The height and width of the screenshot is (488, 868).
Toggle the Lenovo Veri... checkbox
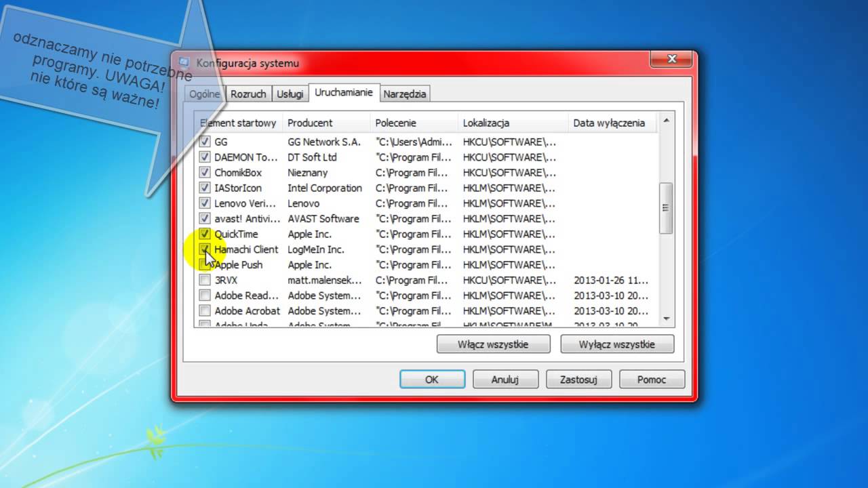(205, 203)
